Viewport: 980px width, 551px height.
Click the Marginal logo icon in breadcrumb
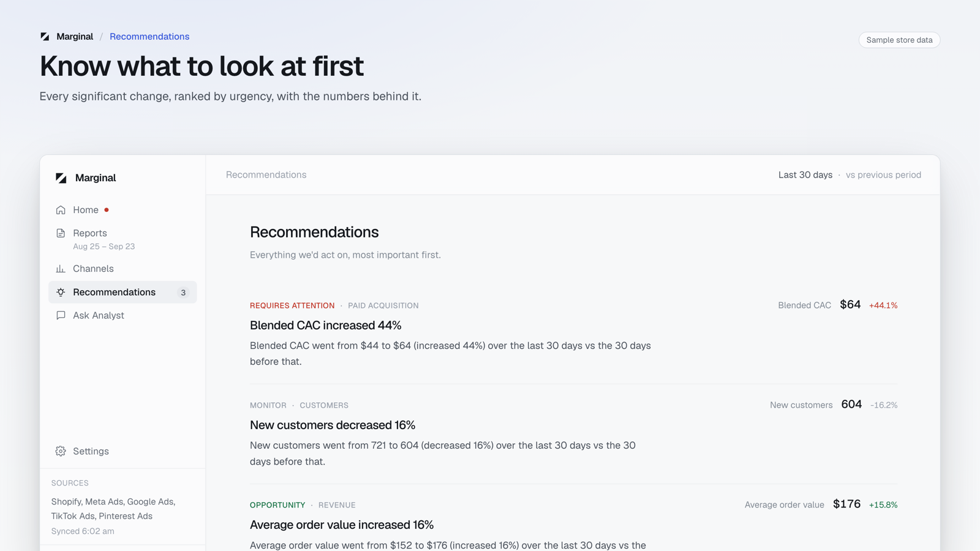tap(45, 37)
